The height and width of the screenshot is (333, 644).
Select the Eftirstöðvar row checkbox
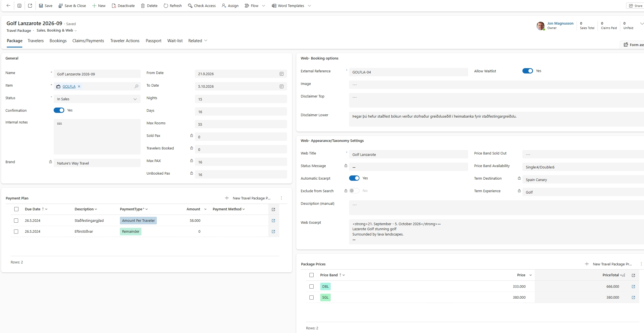pyautogui.click(x=16, y=232)
